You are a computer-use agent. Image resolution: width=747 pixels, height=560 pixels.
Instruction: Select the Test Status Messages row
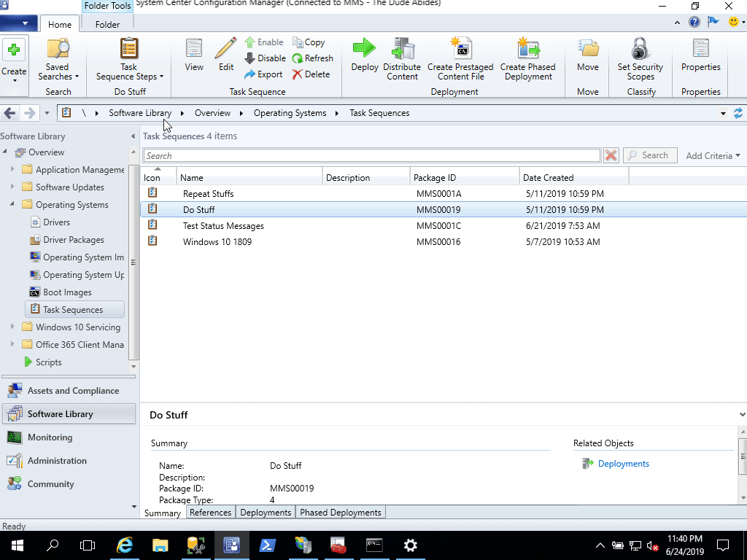pos(443,226)
